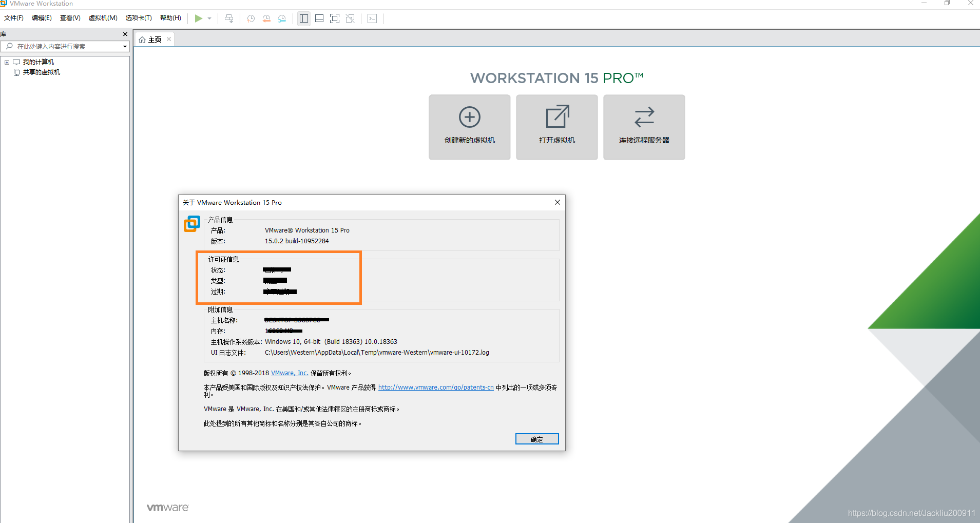Select 共享的虚拟机 in the library tree

[x=42, y=72]
